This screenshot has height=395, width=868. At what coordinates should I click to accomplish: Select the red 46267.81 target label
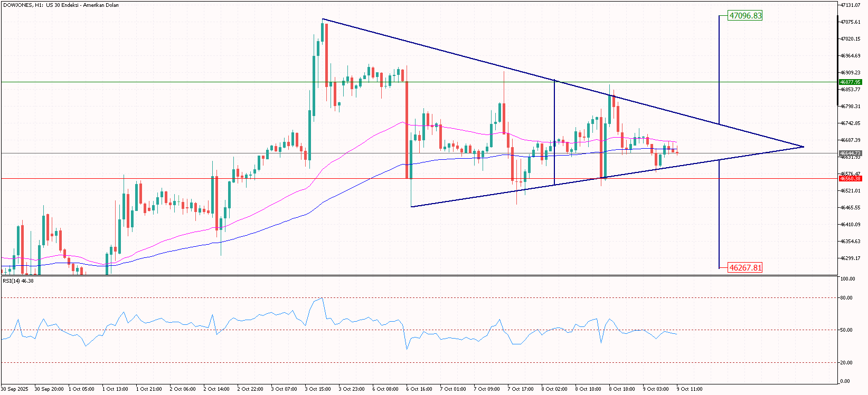click(745, 268)
